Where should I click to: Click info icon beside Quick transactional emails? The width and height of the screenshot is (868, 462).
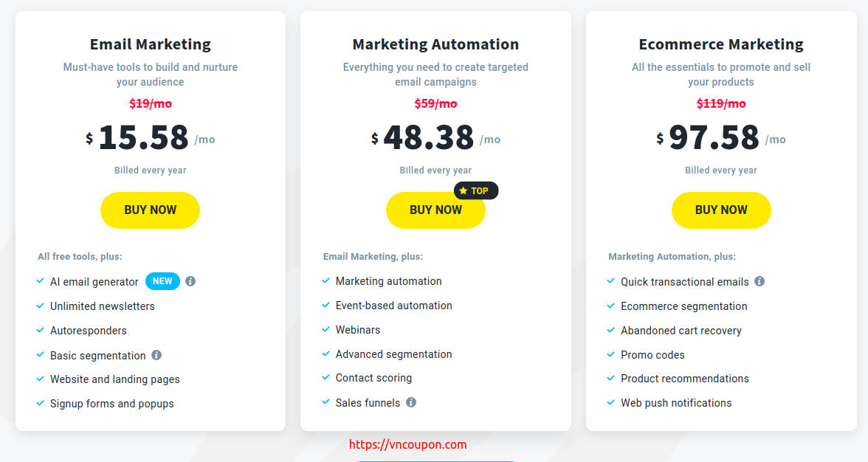pyautogui.click(x=759, y=281)
